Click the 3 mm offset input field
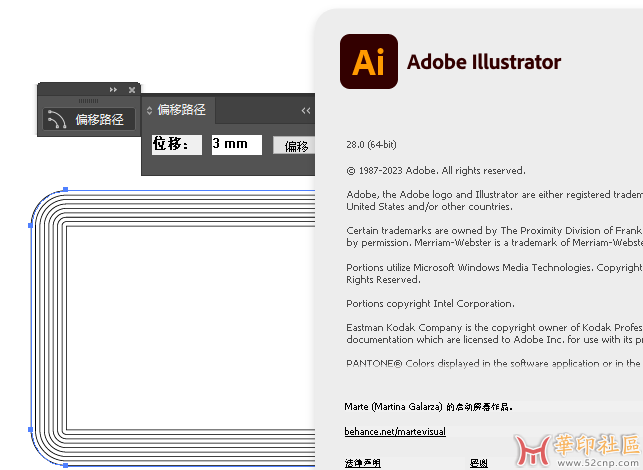 (x=237, y=145)
